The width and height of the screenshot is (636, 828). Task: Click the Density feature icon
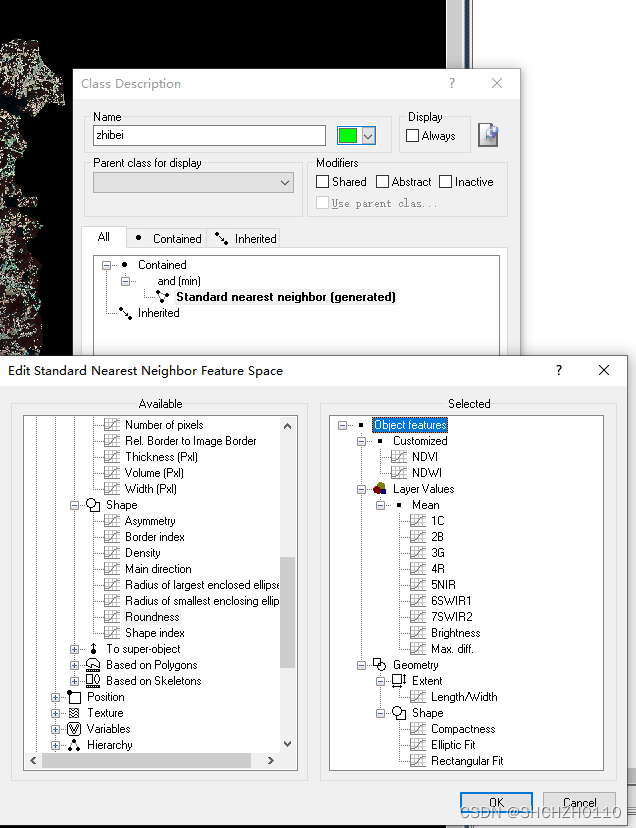pos(112,553)
